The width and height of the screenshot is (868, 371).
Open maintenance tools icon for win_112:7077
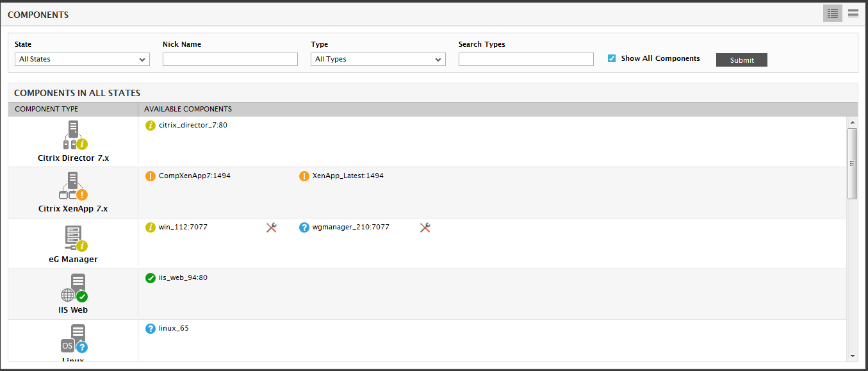tap(271, 227)
